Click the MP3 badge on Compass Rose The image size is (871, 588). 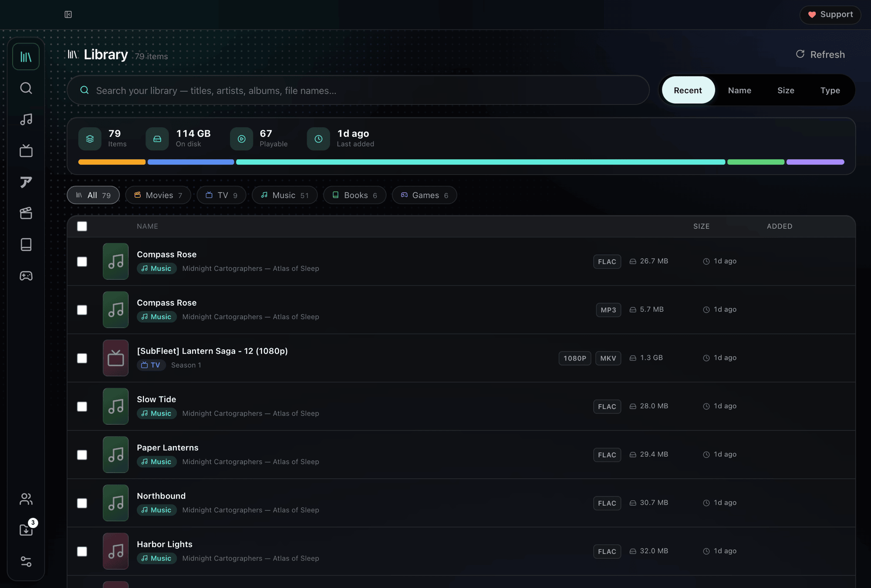pos(608,310)
